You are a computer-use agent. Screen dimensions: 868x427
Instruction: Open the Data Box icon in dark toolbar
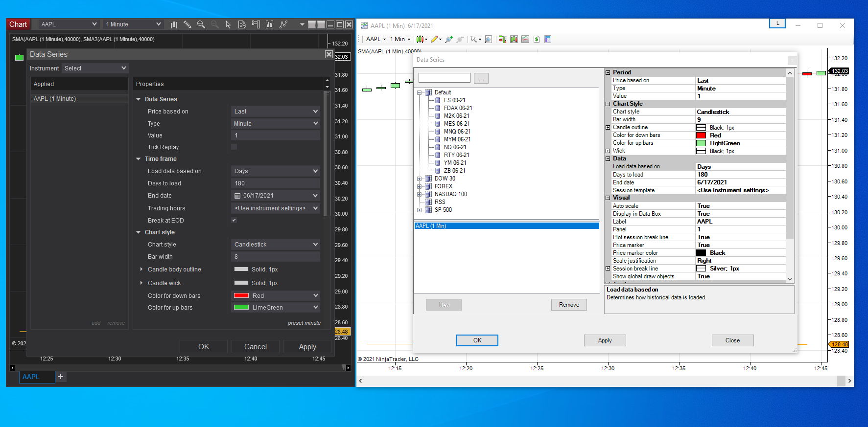point(242,24)
